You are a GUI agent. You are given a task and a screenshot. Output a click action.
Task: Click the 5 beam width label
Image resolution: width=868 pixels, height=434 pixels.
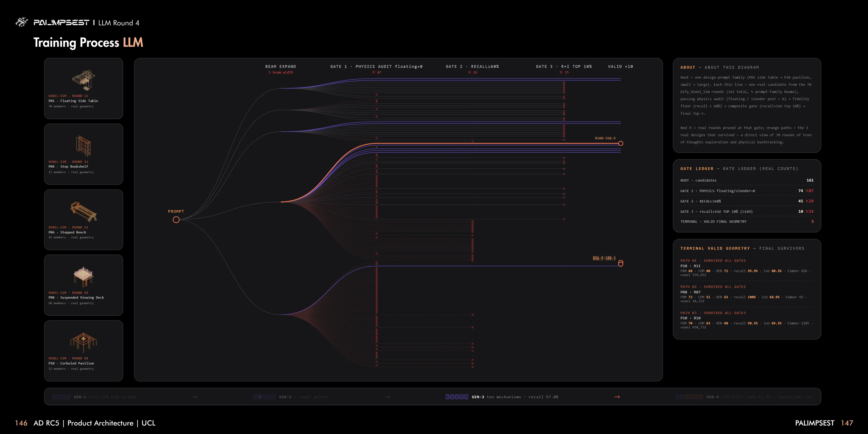click(281, 72)
